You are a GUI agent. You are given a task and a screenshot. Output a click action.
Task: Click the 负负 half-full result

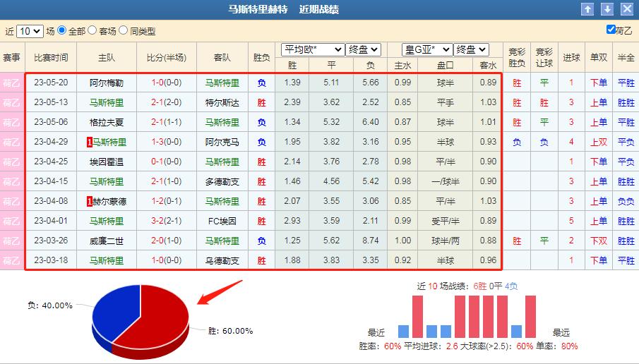click(626, 201)
